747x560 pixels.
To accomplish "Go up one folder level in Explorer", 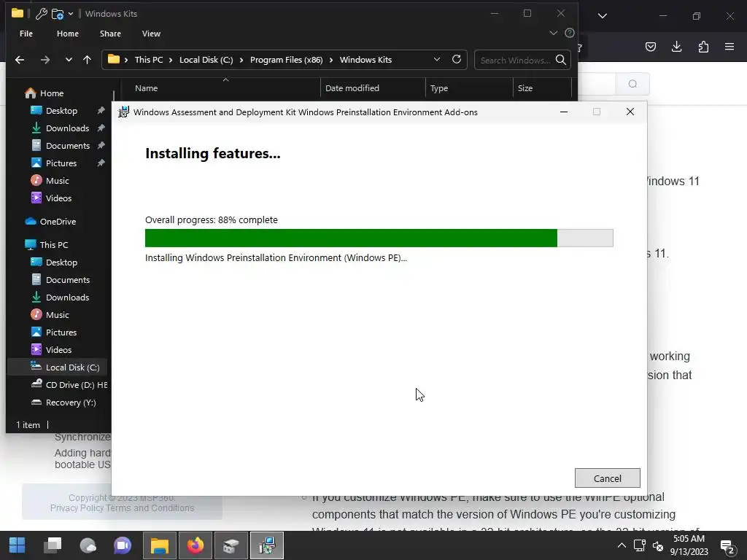I will pyautogui.click(x=88, y=60).
